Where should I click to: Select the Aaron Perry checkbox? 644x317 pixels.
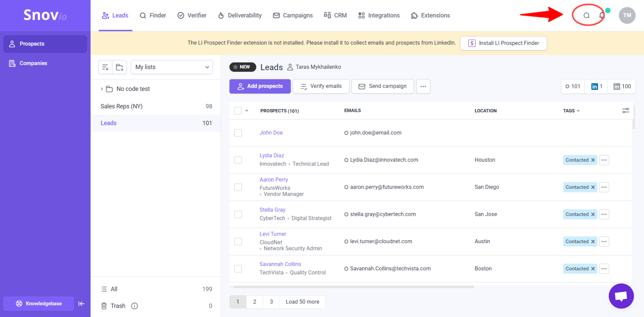(238, 187)
